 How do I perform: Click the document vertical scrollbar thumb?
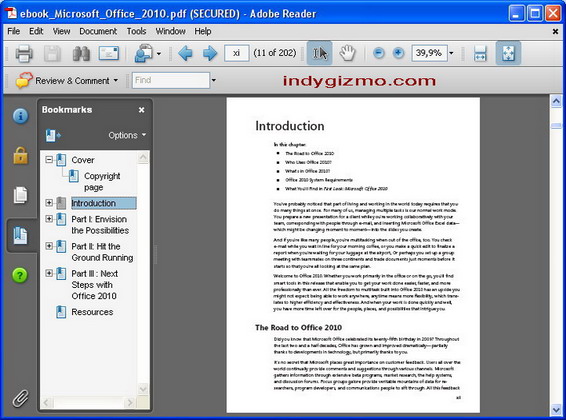point(556,126)
